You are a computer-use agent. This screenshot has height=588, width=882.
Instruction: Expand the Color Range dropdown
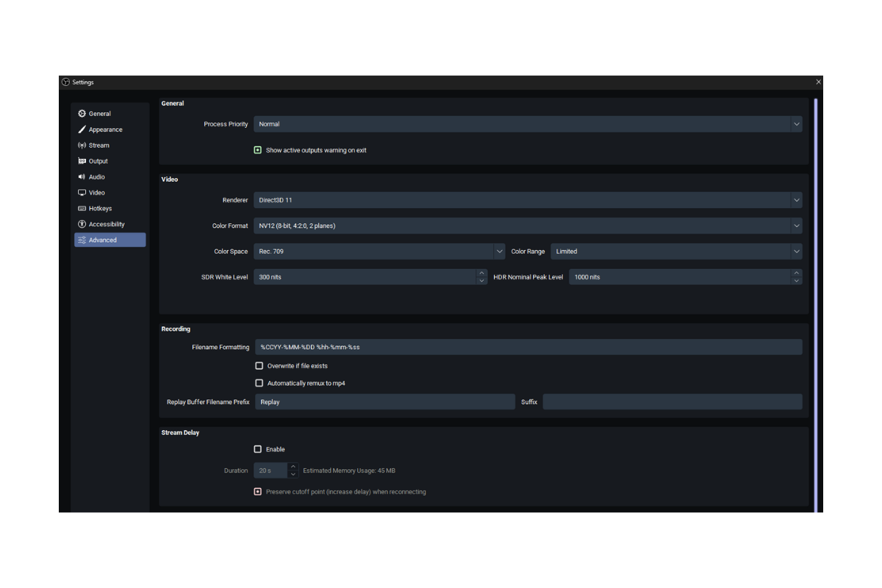[x=676, y=251]
